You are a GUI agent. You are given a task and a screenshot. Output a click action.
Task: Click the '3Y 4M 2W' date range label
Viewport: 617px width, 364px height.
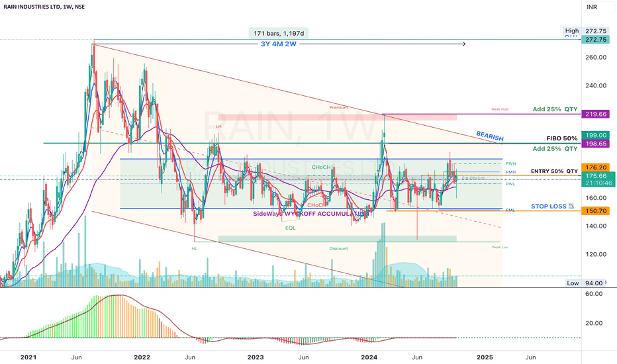point(279,44)
